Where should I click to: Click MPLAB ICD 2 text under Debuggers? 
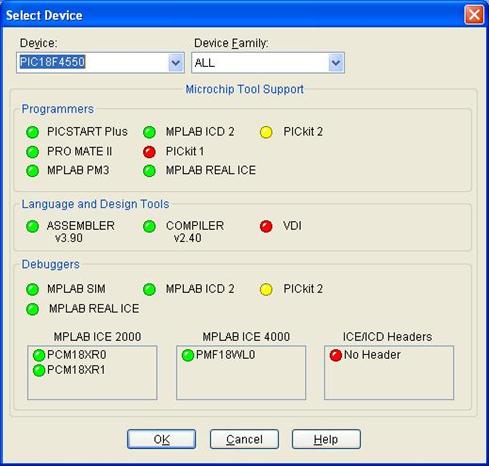(200, 289)
